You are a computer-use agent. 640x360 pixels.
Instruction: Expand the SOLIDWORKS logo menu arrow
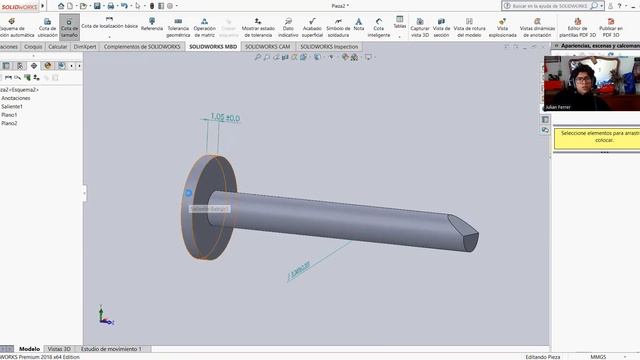tap(42, 6)
